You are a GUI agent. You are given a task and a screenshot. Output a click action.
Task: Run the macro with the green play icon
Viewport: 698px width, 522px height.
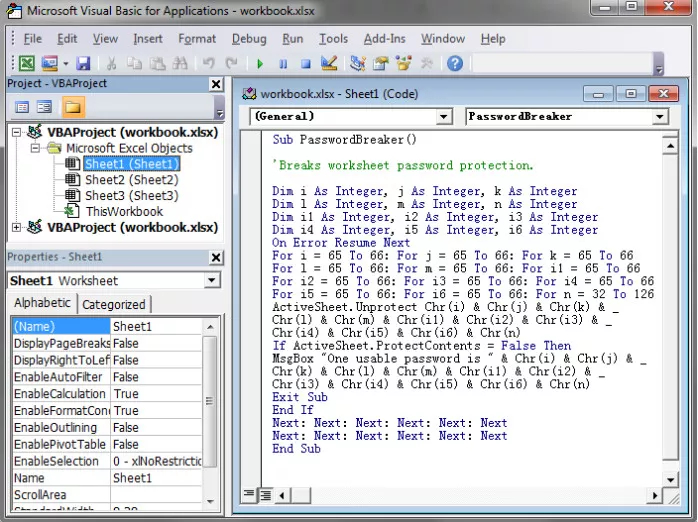click(x=260, y=64)
